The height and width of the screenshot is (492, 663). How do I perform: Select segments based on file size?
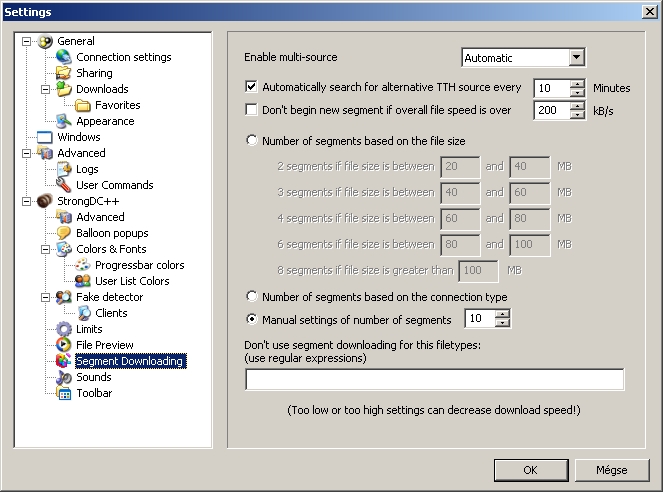(252, 142)
